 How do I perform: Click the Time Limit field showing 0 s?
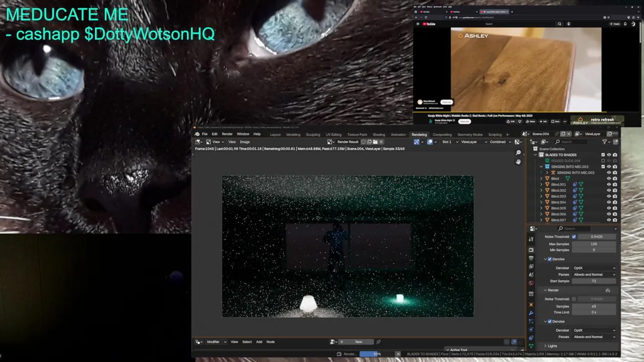(x=594, y=312)
